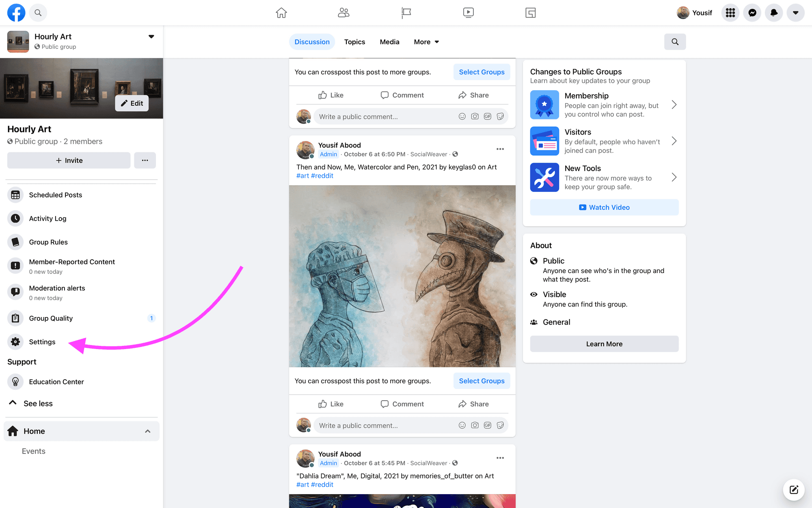Open Group Quality
Image resolution: width=812 pixels, height=508 pixels.
click(x=81, y=318)
